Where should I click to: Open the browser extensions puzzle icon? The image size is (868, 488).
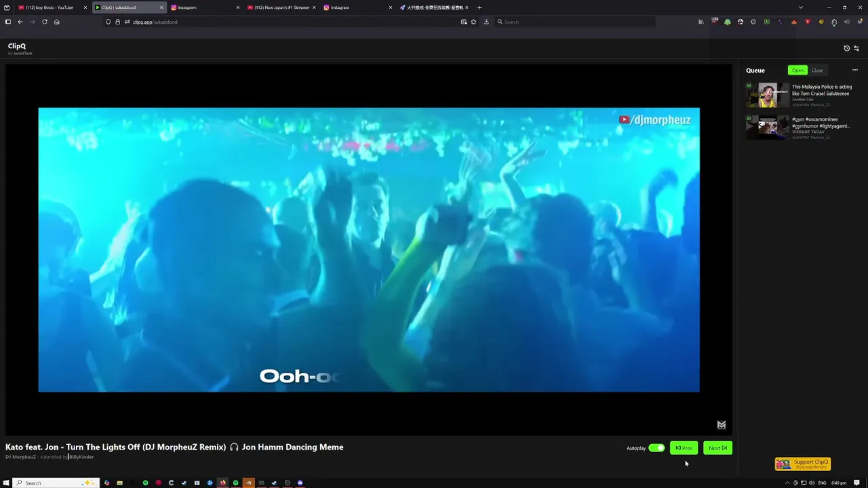point(834,22)
